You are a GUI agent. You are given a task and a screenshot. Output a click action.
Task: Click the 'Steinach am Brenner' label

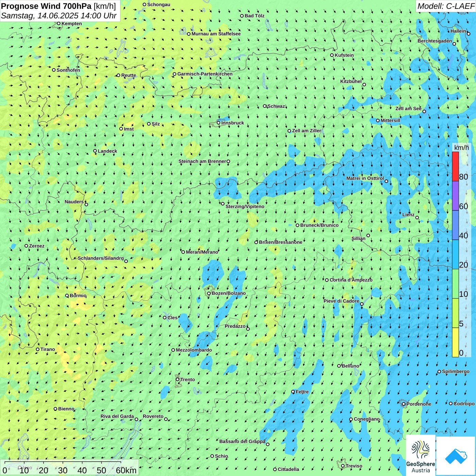202,161
